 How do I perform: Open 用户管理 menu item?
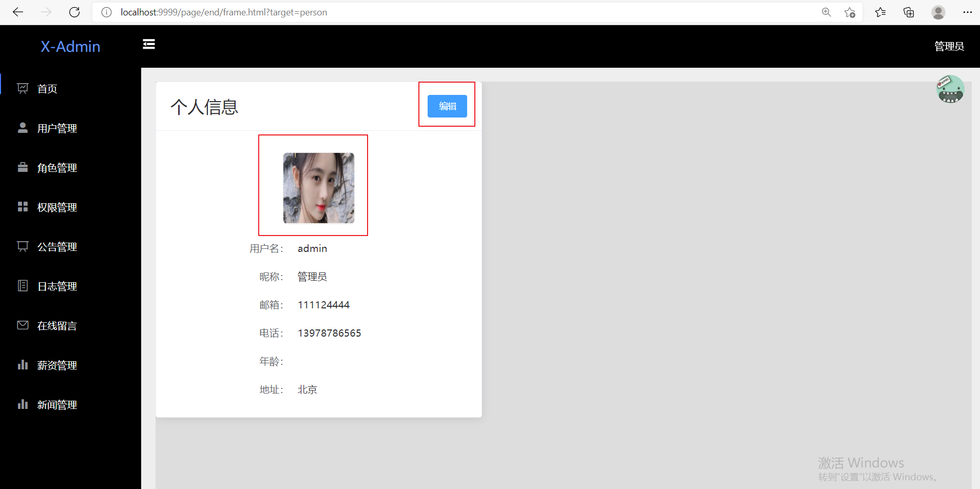click(x=70, y=128)
